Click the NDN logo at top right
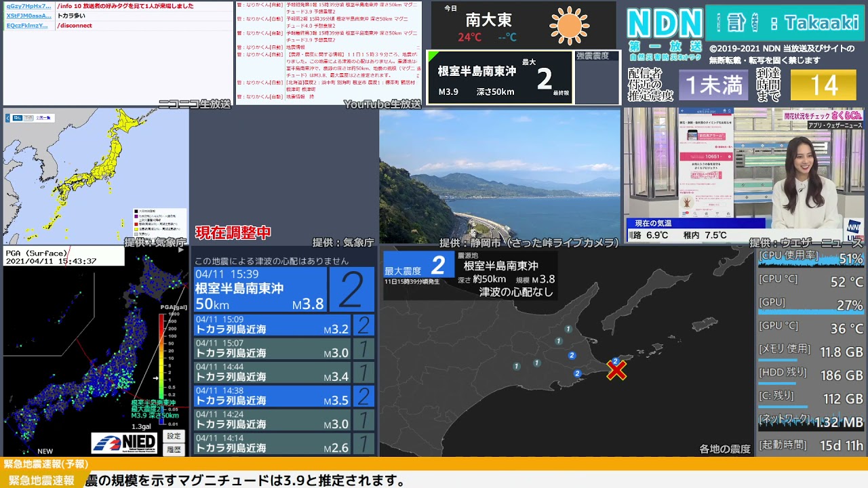The height and width of the screenshot is (488, 868). coord(664,24)
